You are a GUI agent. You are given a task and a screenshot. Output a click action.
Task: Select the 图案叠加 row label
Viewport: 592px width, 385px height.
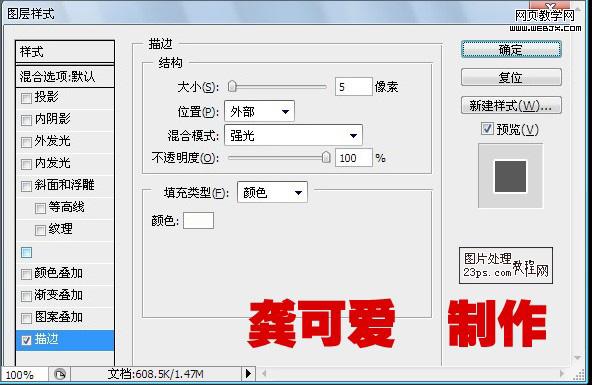[x=59, y=317]
